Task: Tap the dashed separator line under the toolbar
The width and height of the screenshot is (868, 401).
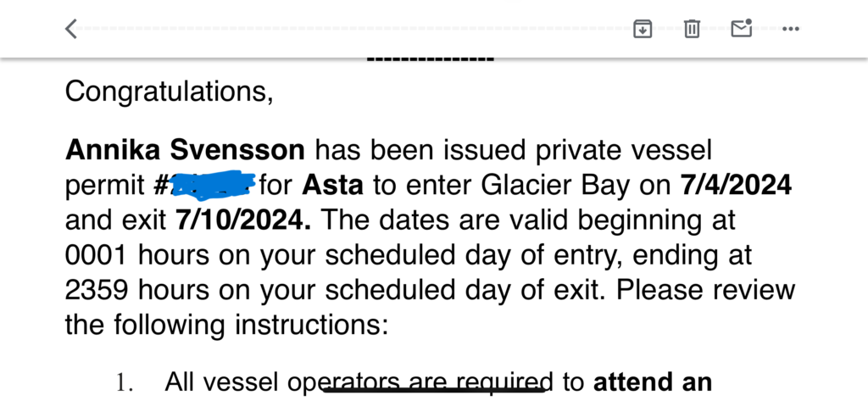Action: point(430,59)
